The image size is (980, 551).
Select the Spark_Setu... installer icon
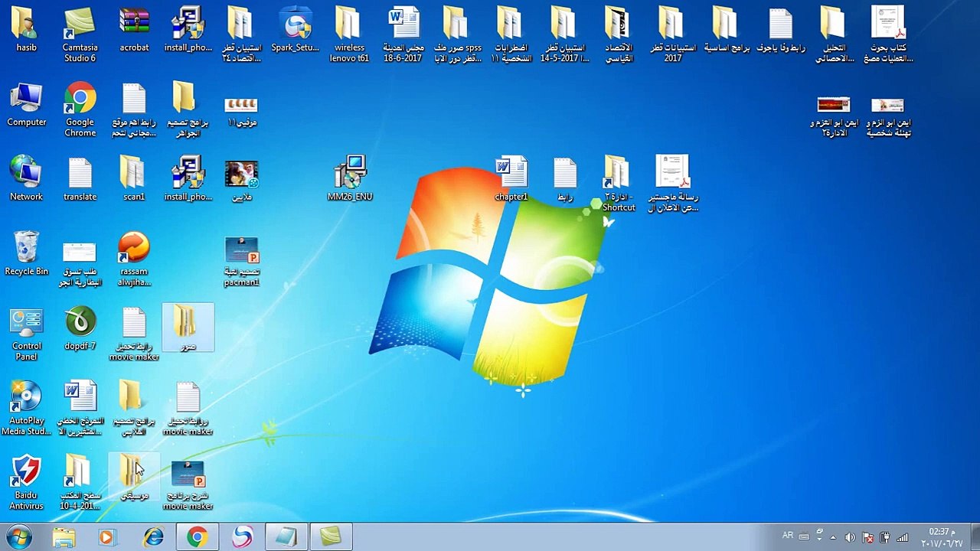point(295,31)
